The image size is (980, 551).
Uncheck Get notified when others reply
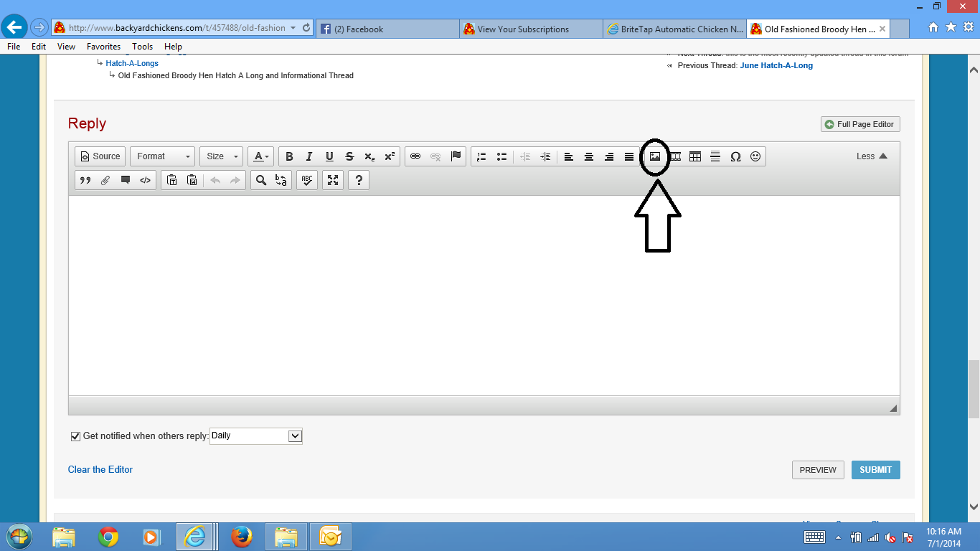(x=75, y=436)
